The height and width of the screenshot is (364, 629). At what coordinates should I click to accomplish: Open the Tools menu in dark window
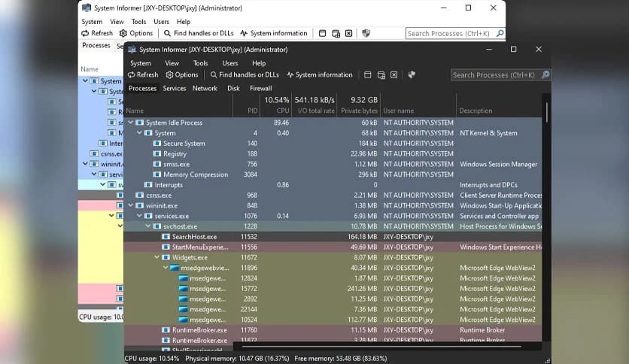pos(200,63)
